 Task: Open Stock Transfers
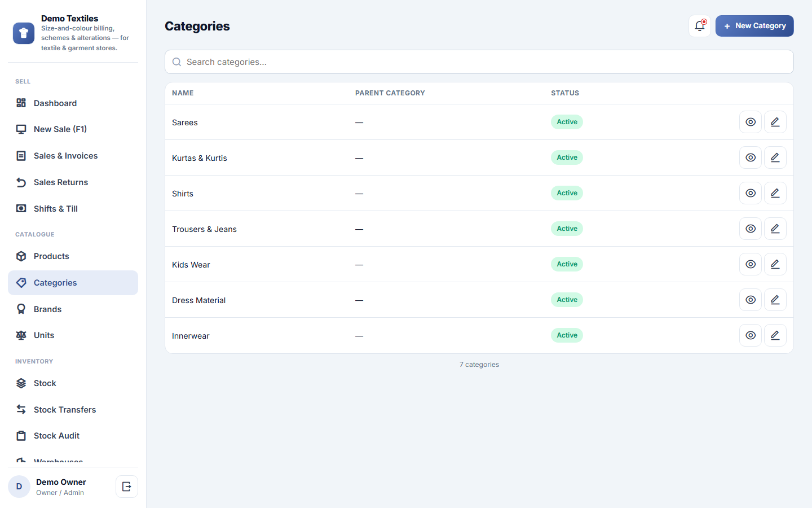pos(73,410)
